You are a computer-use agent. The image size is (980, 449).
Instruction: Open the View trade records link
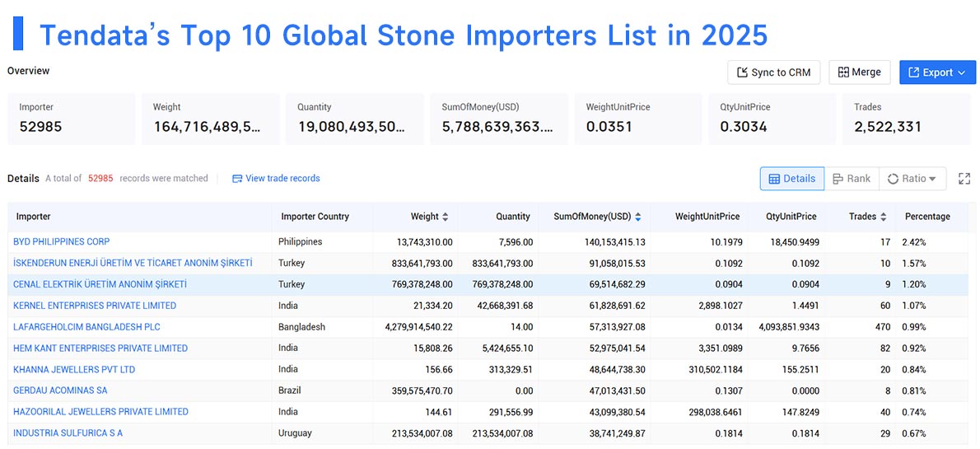[x=276, y=178]
